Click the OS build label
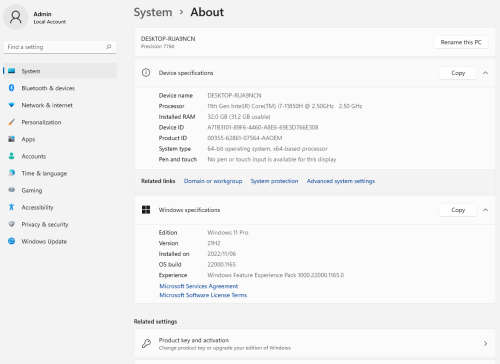The height and width of the screenshot is (364, 500). 170,264
